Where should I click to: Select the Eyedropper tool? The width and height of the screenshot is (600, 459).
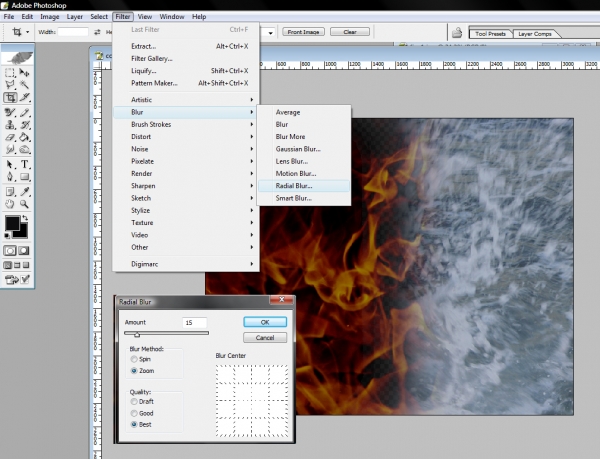point(24,192)
